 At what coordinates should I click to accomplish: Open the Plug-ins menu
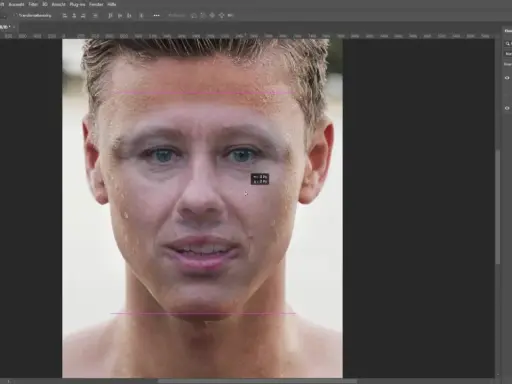click(x=77, y=5)
